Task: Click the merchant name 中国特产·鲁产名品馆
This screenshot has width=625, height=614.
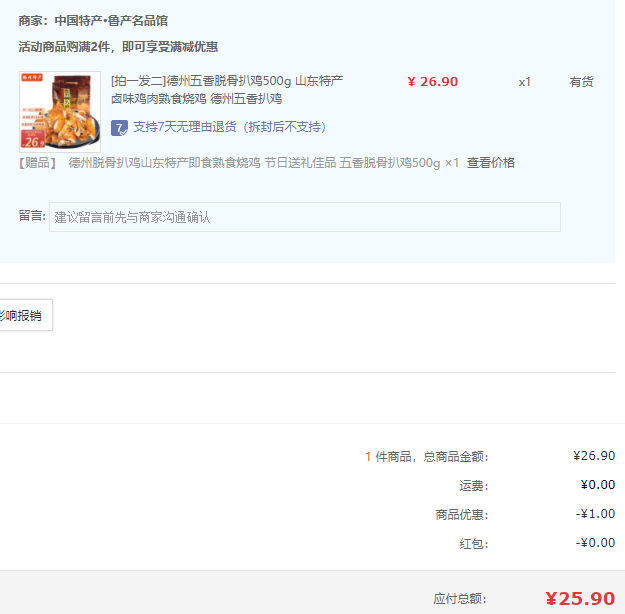Action: tap(111, 21)
